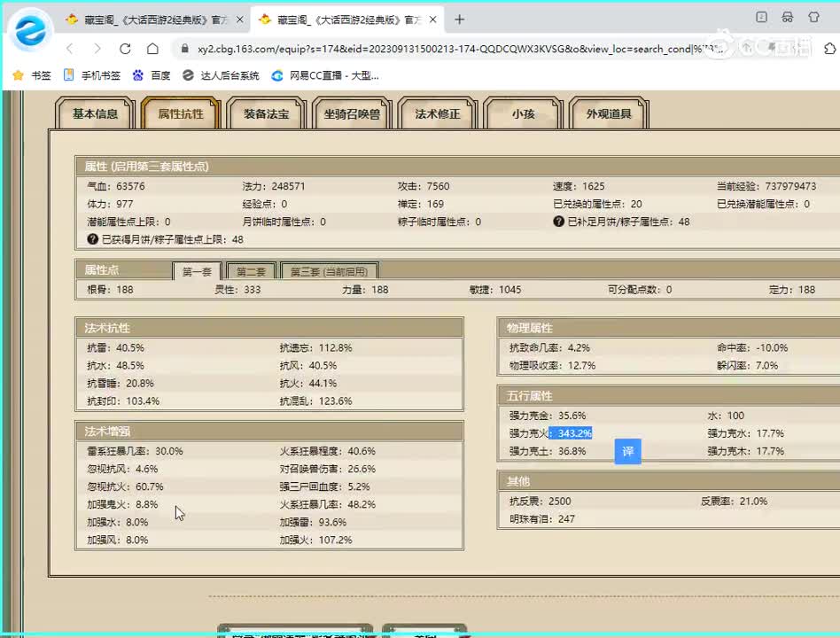The height and width of the screenshot is (638, 840).
Task: Open the browser skin shirt icon
Action: (813, 17)
